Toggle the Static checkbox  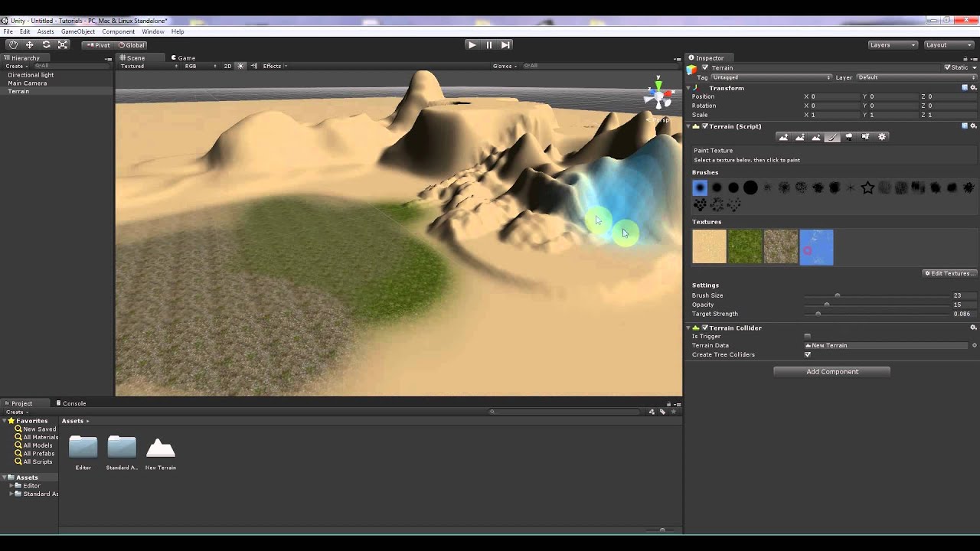point(947,67)
